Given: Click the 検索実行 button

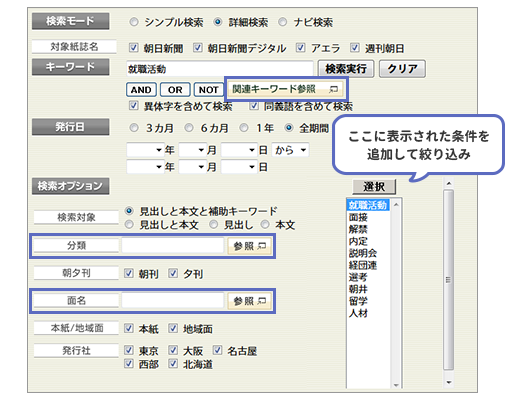Looking at the screenshot, I should click(x=346, y=69).
